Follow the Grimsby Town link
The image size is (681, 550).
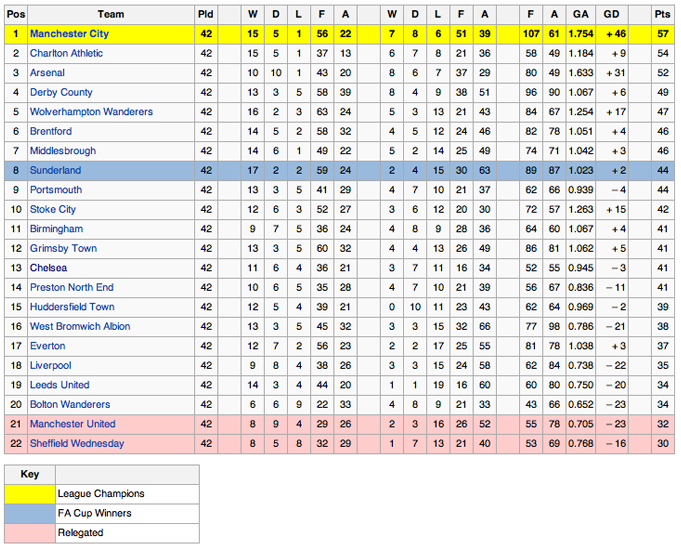pyautogui.click(x=63, y=248)
